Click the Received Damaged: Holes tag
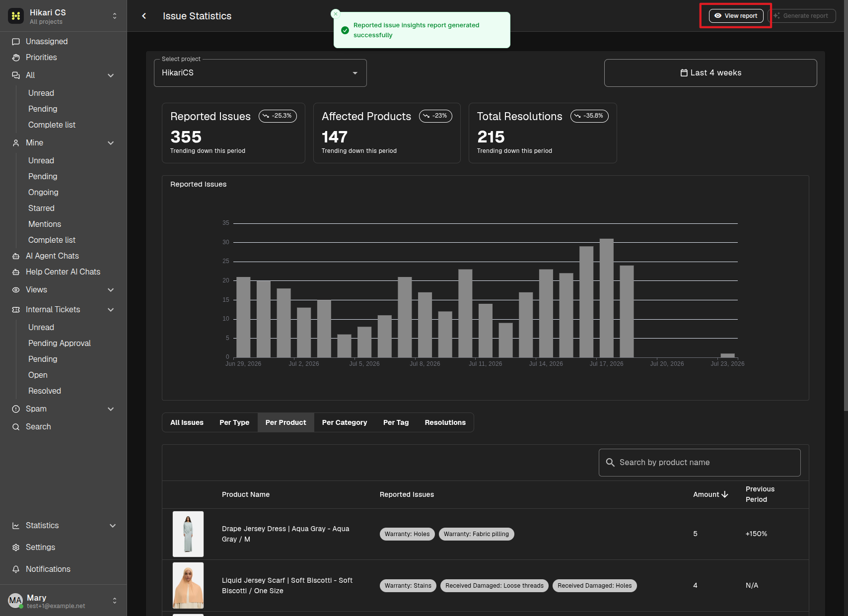The width and height of the screenshot is (848, 616). (595, 586)
